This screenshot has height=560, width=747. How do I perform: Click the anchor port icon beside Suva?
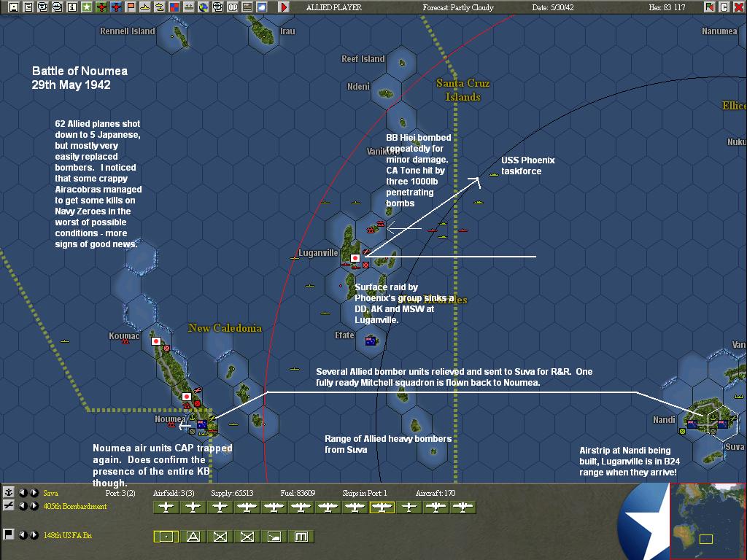8,493
